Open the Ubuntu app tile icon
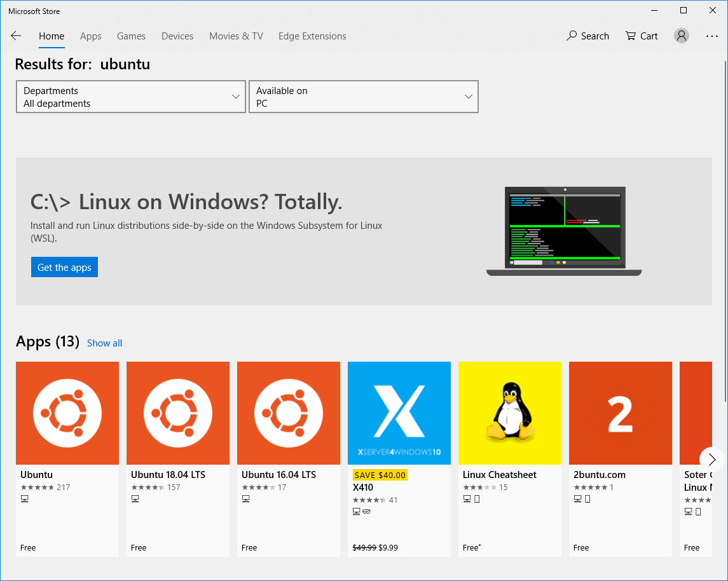The image size is (728, 581). 67,413
